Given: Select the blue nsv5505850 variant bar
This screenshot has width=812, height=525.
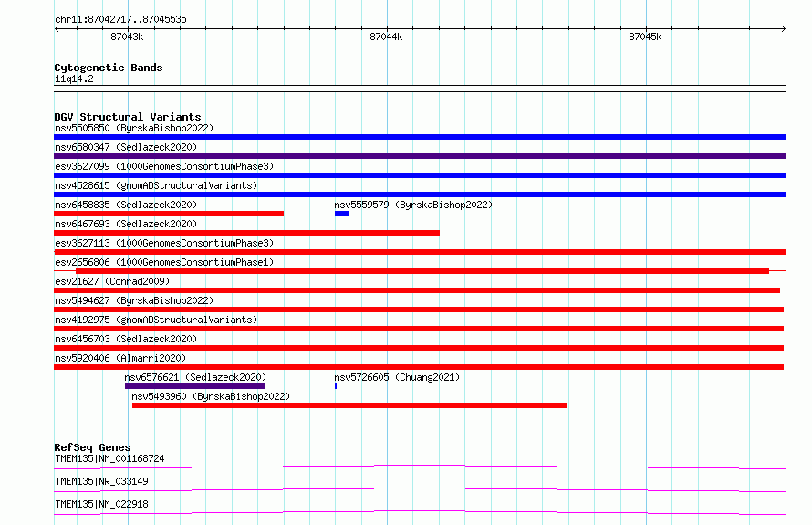Looking at the screenshot, I should click(420, 137).
